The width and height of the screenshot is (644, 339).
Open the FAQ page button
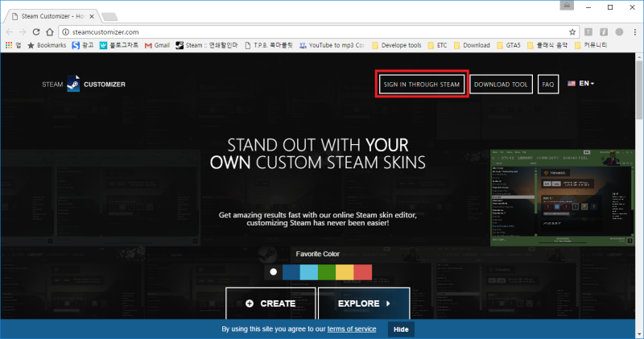click(x=548, y=85)
